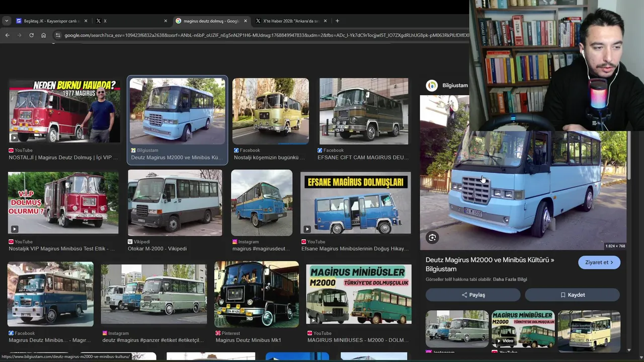Close the X tab
644x362 pixels.
(x=166, y=21)
